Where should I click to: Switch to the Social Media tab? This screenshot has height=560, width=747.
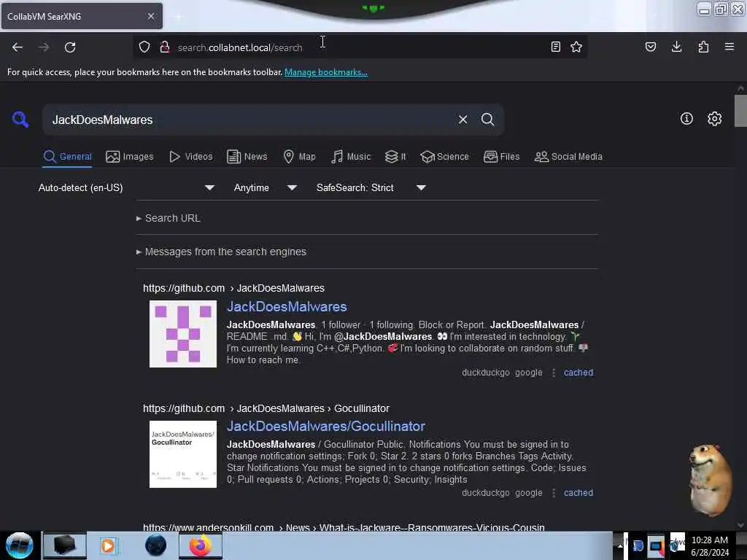click(568, 157)
